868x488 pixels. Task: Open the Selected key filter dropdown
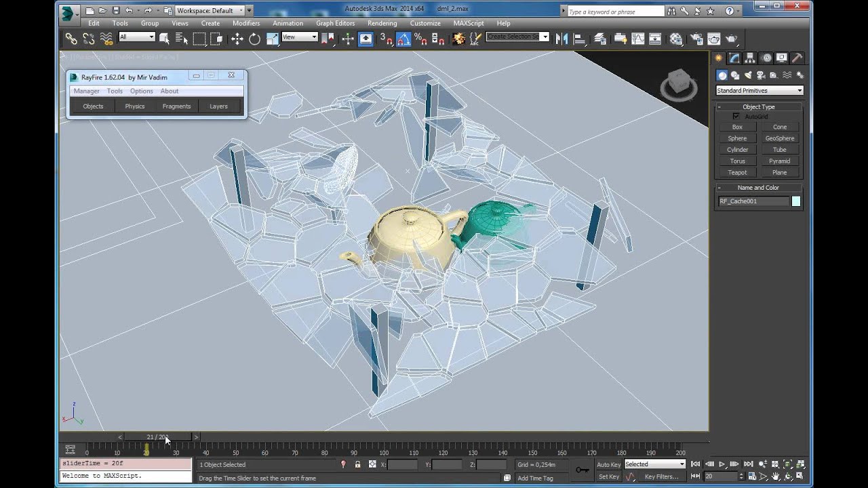tap(654, 464)
